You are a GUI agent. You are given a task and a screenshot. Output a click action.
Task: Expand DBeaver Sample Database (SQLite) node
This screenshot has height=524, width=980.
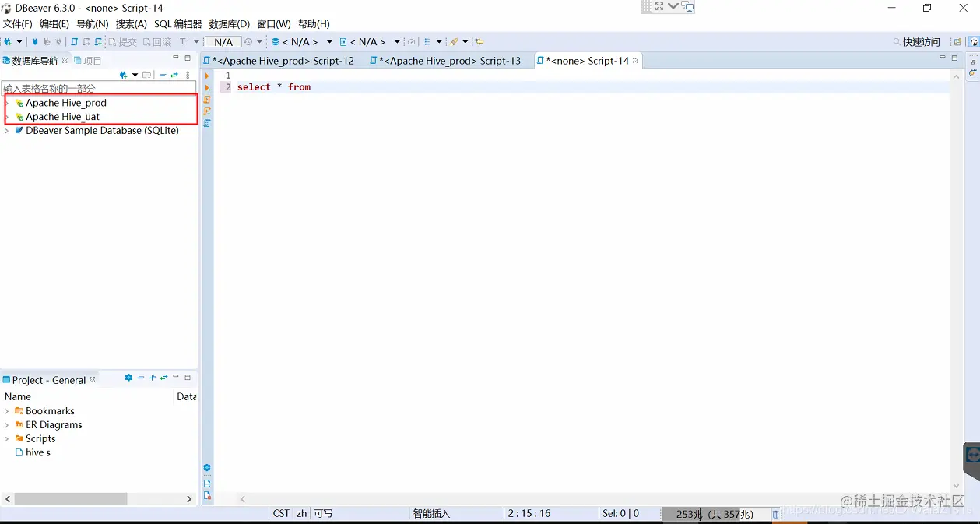coord(7,131)
